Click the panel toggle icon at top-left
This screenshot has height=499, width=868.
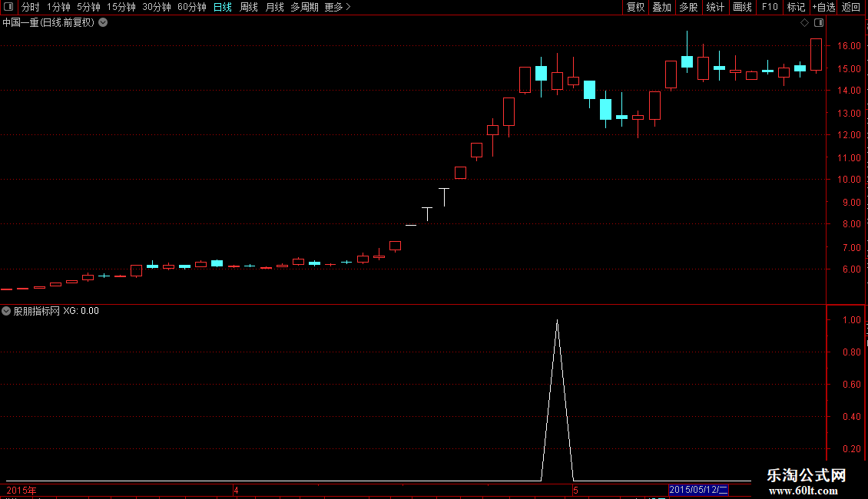[8, 7]
